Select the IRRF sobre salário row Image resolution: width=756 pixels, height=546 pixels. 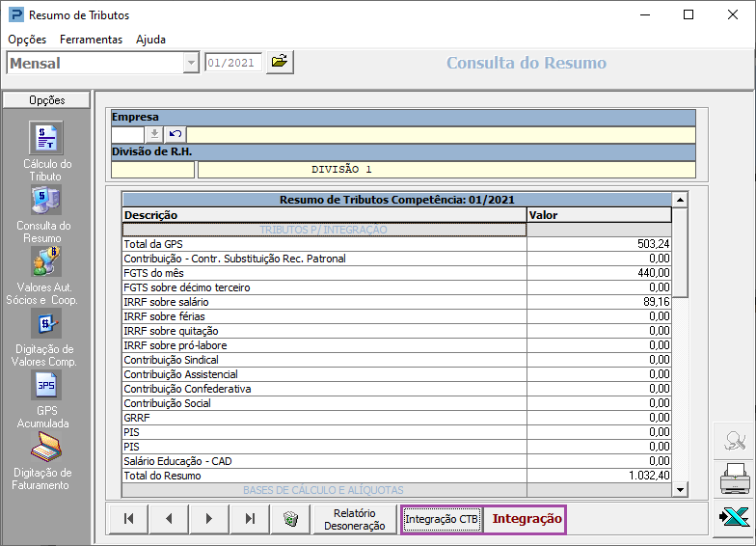coord(396,302)
